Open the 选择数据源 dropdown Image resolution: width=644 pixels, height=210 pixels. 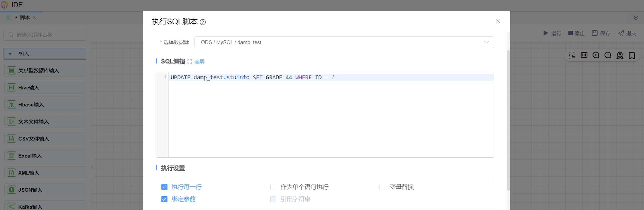click(344, 42)
